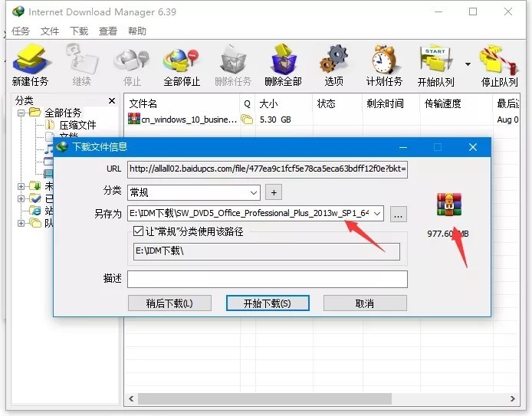Open the 任务 menu
The width and height of the screenshot is (532, 416).
point(21,31)
